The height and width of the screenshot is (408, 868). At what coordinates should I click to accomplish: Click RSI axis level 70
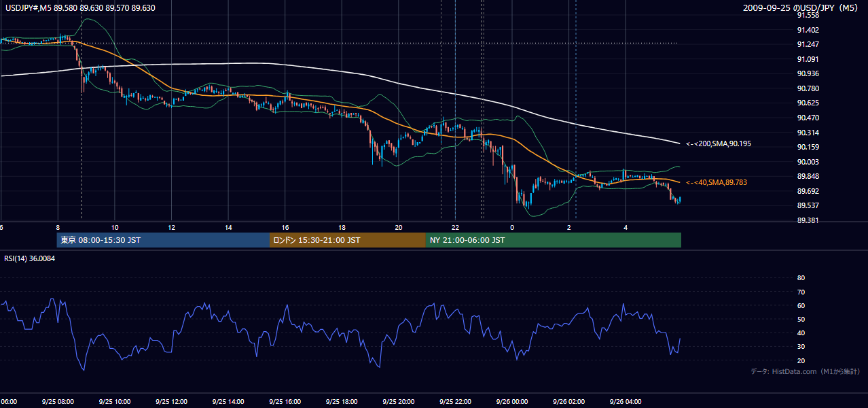click(801, 292)
